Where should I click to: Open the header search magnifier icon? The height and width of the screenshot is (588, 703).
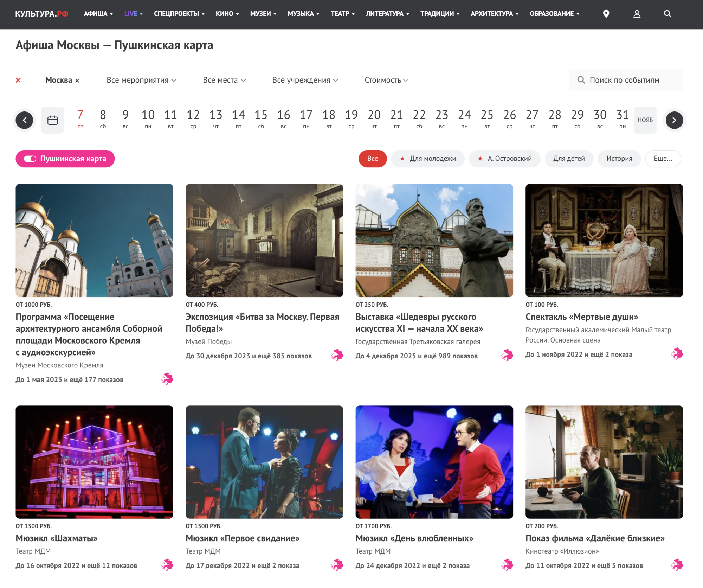[x=667, y=14]
